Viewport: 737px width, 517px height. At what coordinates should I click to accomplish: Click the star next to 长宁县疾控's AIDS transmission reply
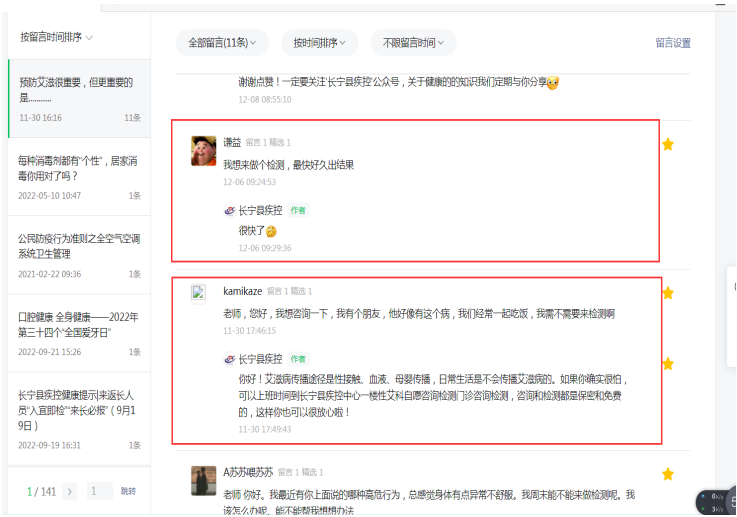(x=668, y=364)
